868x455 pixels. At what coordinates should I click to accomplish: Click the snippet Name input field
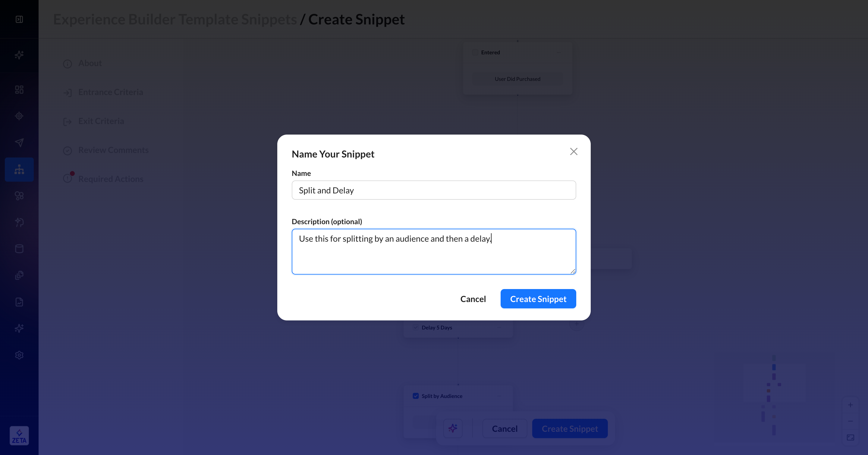[434, 190]
